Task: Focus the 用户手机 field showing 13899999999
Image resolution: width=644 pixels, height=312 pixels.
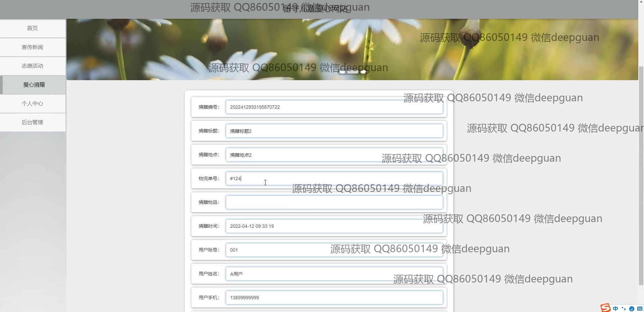Action: click(334, 298)
